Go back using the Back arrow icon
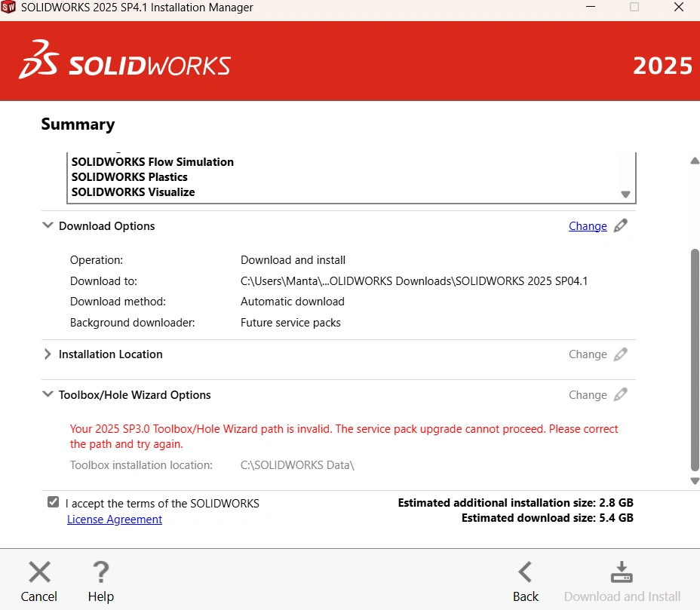This screenshot has width=700, height=610. point(526,572)
